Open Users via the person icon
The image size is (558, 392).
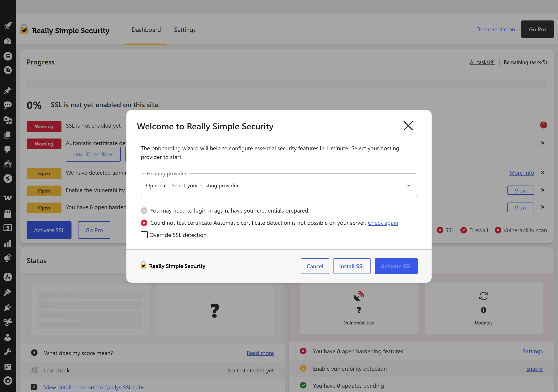coord(8,337)
